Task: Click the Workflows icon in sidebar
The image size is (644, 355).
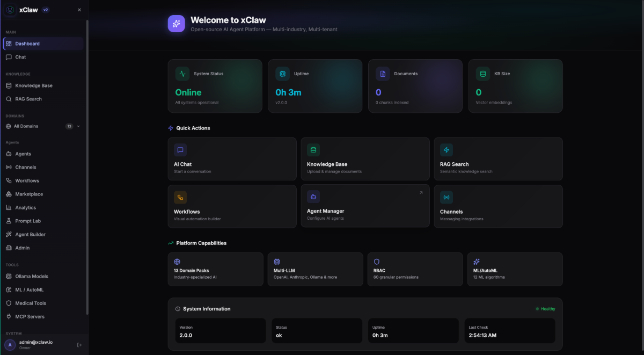Action: click(9, 180)
